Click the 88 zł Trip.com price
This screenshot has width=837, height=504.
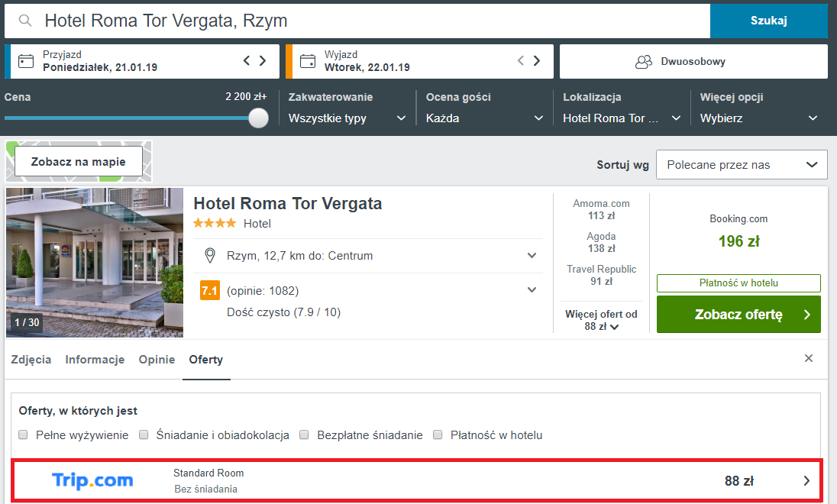[738, 481]
